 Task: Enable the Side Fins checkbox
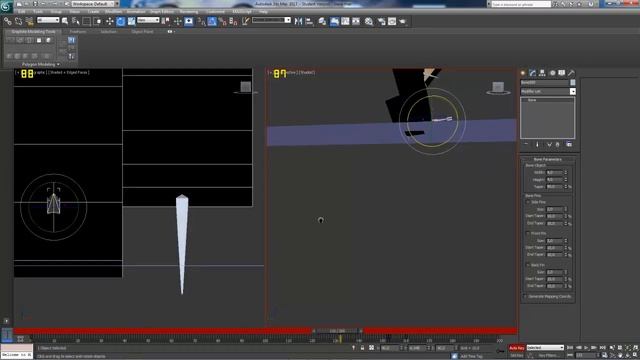(528, 202)
